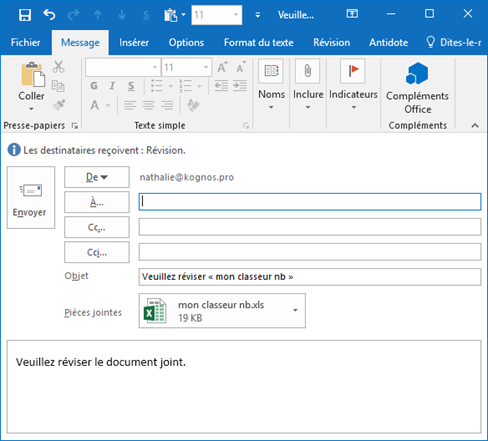Toggle underline S formatting
488x441 pixels.
click(131, 86)
